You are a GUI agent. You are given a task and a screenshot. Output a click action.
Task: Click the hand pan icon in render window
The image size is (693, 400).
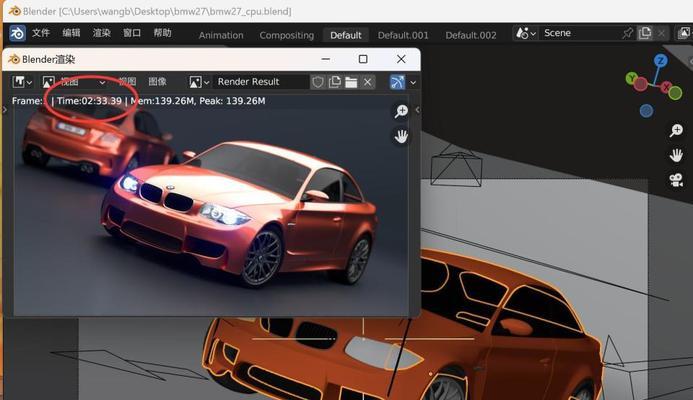tap(401, 137)
